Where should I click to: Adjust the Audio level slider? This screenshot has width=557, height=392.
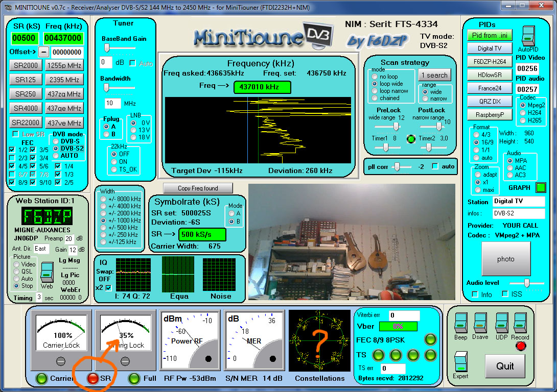coord(526,283)
